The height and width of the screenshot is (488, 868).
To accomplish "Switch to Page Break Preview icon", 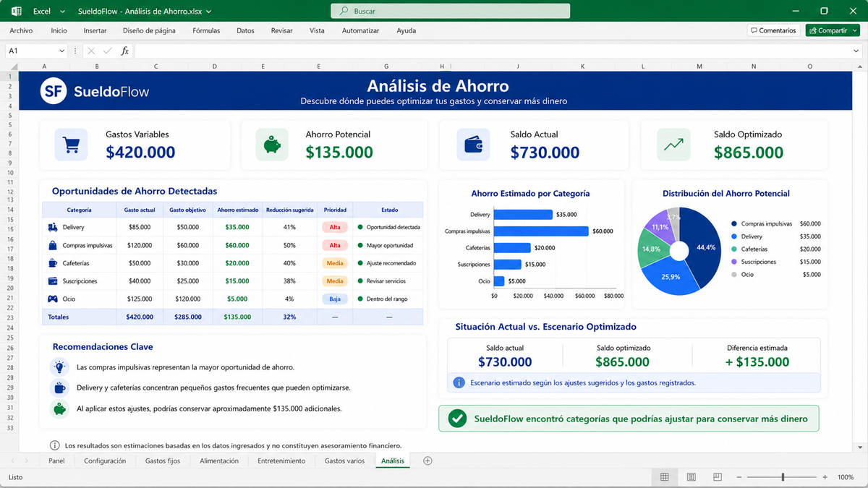I will click(718, 477).
